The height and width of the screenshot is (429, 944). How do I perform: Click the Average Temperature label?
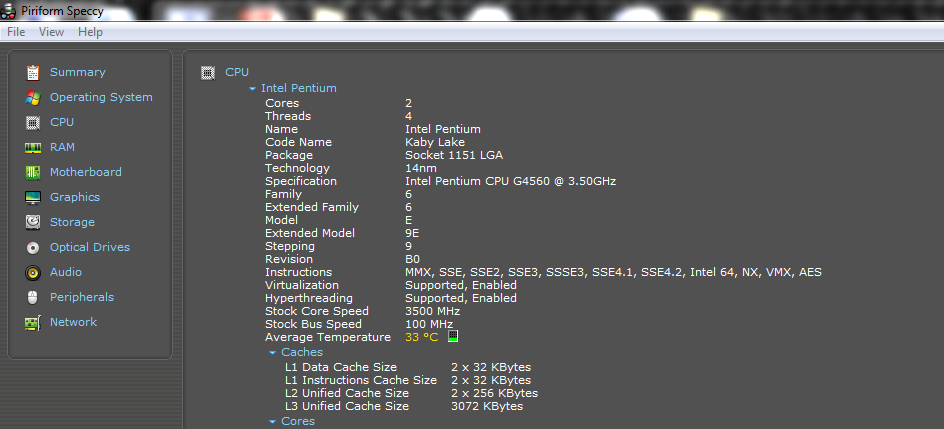pos(328,338)
